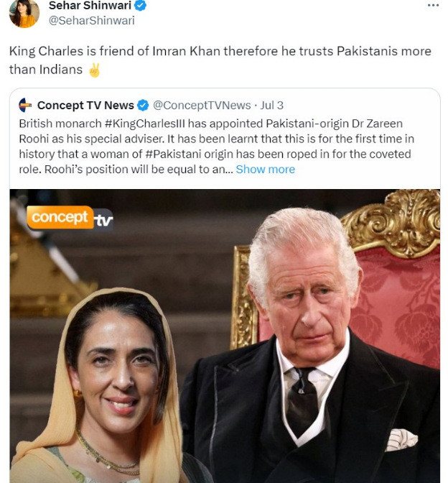Click Sehar Shinwari's profile avatar

point(24,14)
